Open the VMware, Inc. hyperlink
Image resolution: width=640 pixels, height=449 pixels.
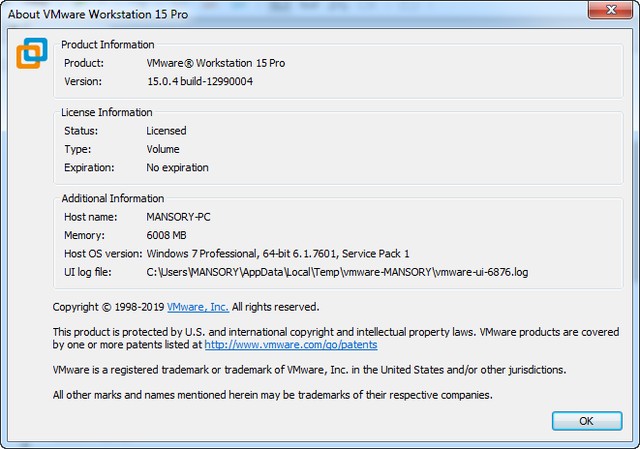coord(197,307)
